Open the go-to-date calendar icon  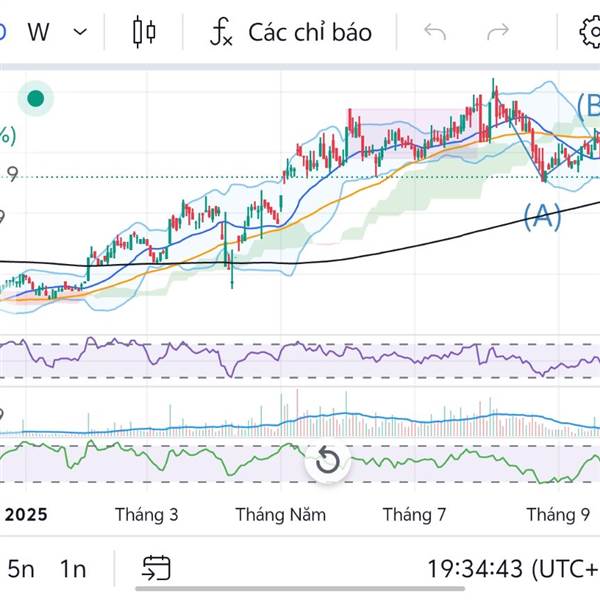[x=156, y=569]
